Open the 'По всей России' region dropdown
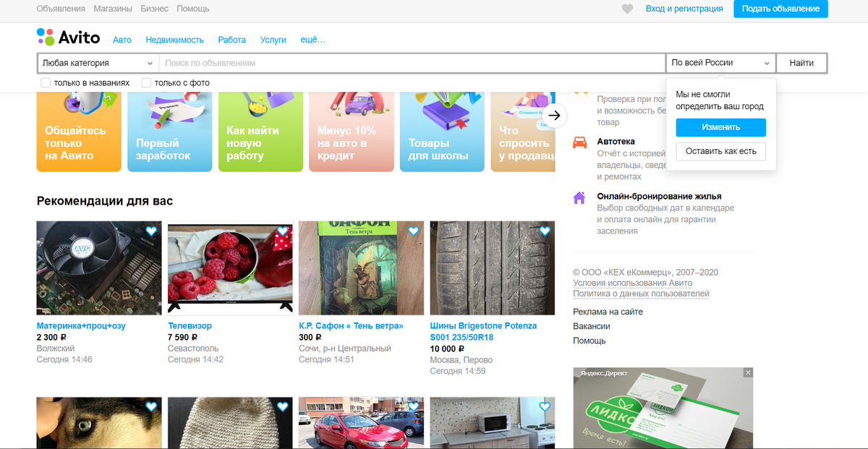Viewport: 868px width, 449px height. 720,63
